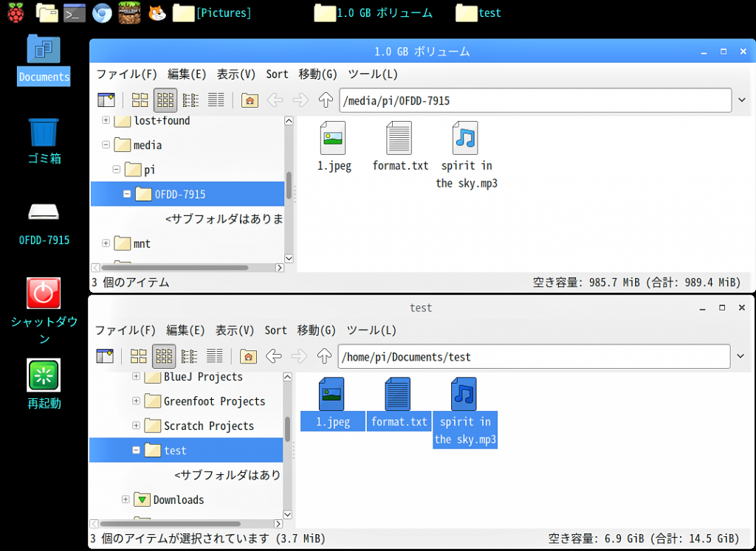Open the Sort menu in the test window

pyautogui.click(x=275, y=330)
